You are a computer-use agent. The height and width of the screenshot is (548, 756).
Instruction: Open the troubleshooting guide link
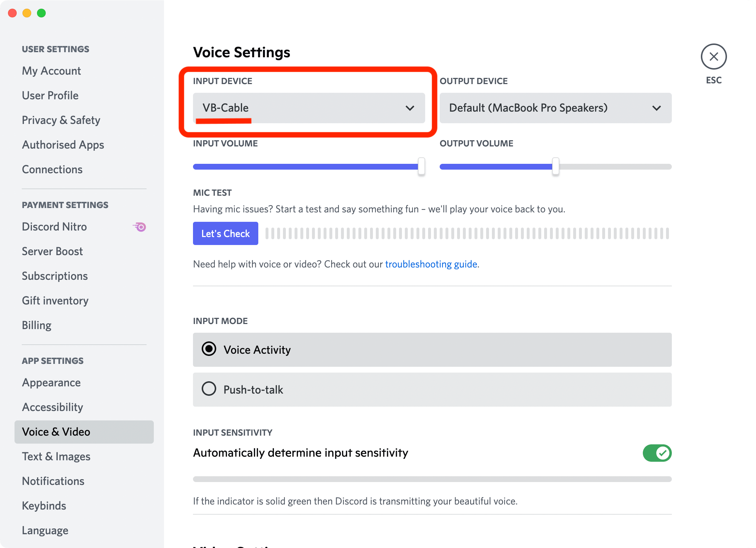tap(431, 264)
